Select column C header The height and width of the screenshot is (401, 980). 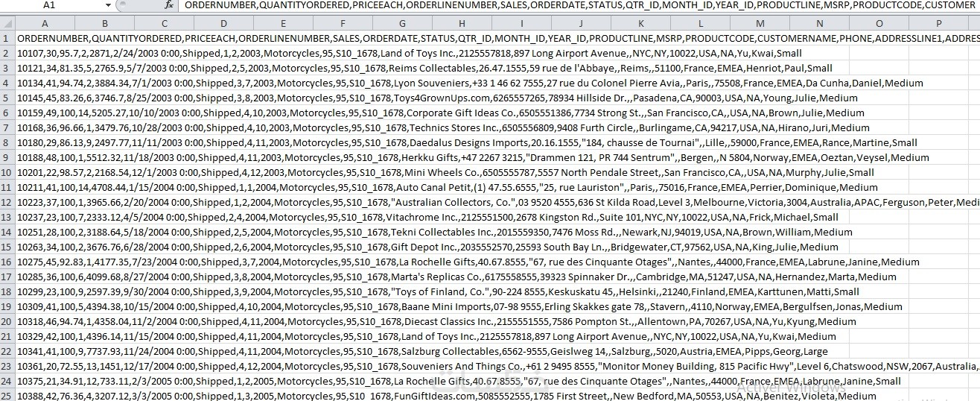[x=163, y=23]
